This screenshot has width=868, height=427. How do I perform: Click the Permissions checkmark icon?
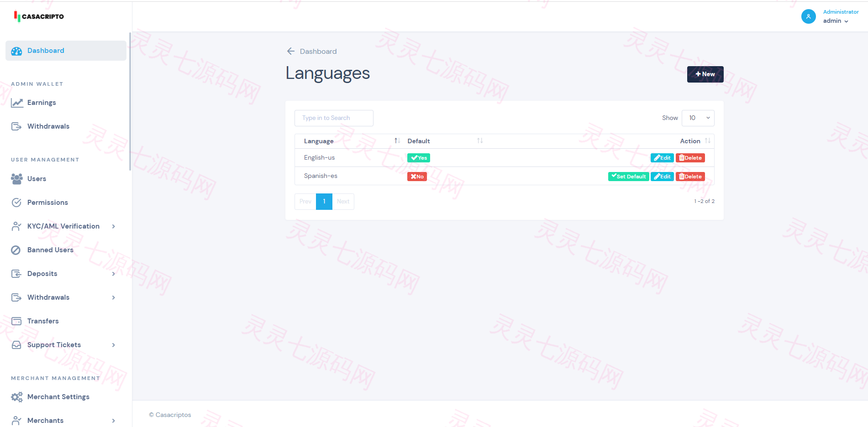click(16, 203)
